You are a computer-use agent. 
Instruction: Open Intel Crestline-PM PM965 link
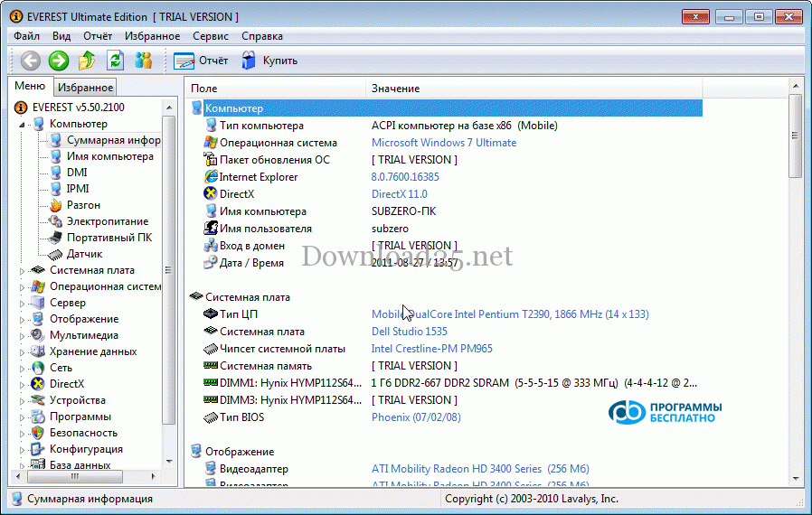pos(432,349)
